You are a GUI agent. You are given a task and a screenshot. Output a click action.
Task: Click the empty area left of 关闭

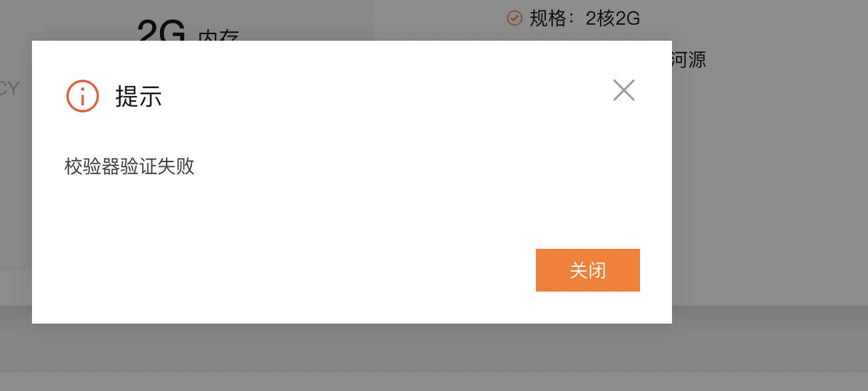300,270
